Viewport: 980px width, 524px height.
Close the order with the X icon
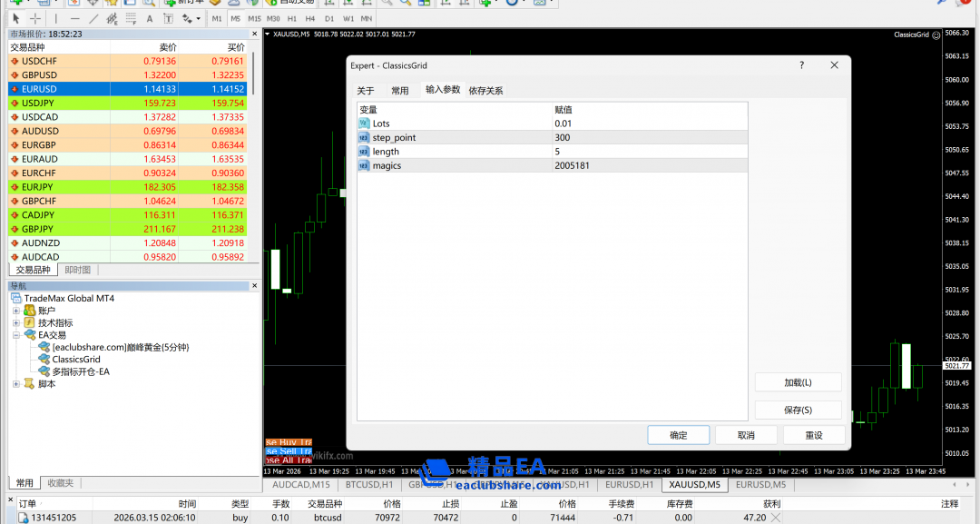coord(773,518)
